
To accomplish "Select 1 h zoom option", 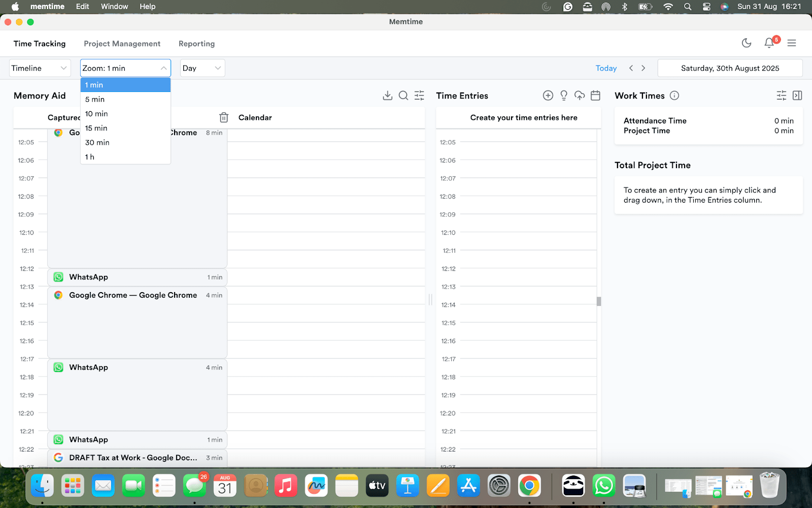I will point(125,157).
